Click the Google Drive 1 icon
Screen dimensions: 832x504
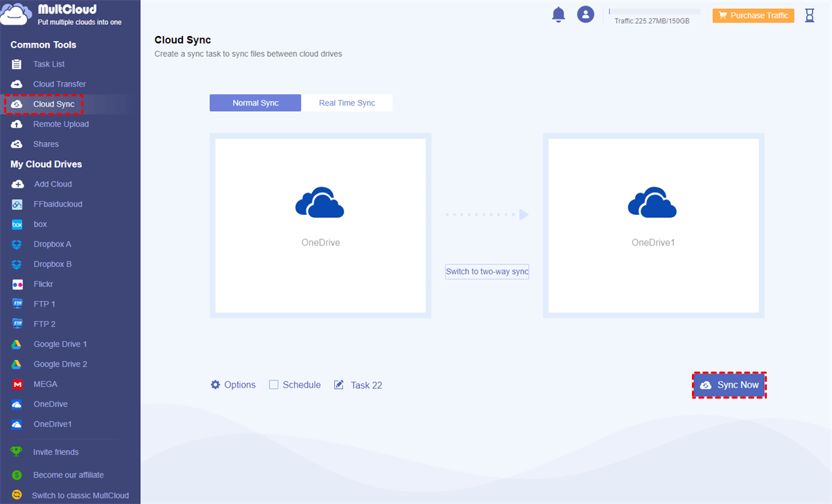coord(17,345)
